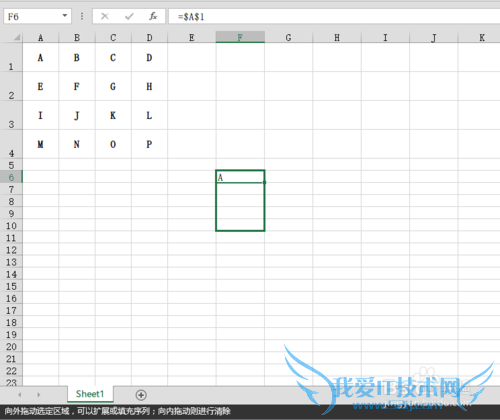Select cell C2 containing G

[x=113, y=86]
